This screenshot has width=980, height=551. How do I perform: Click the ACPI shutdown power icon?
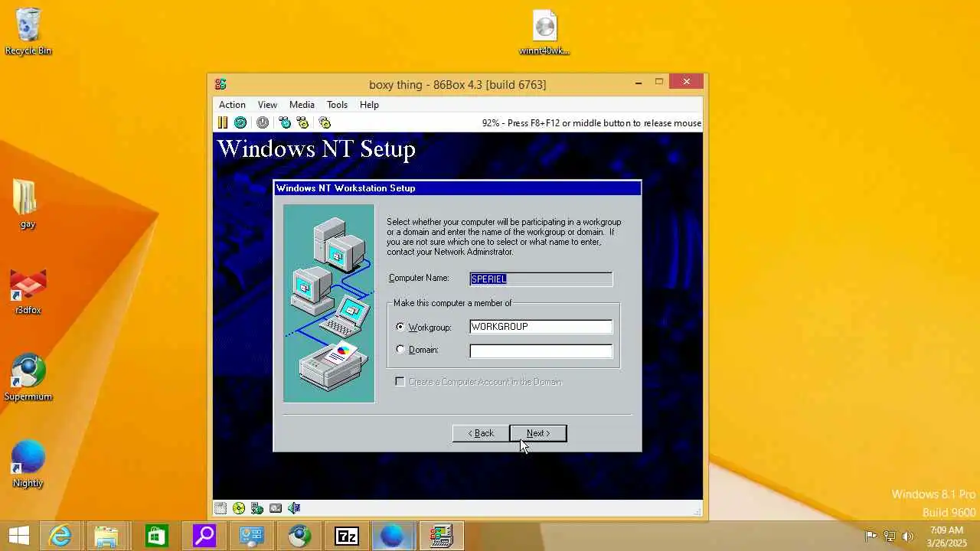[x=263, y=122]
